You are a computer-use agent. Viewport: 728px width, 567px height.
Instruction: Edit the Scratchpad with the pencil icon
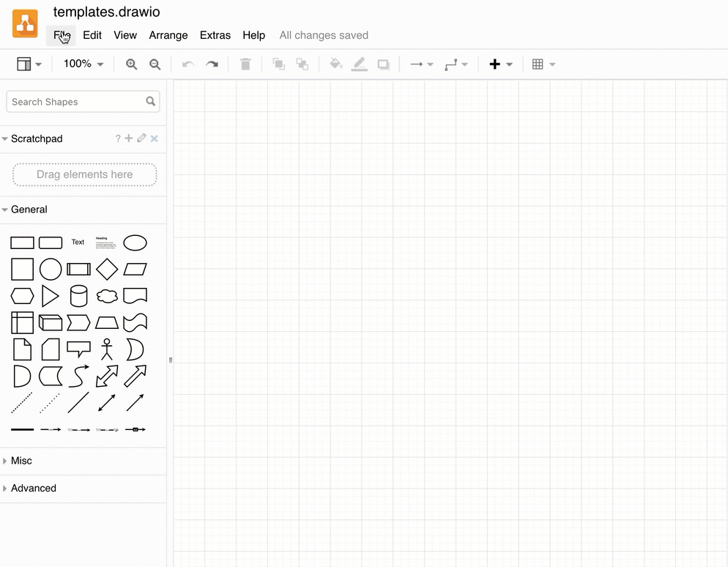(141, 138)
